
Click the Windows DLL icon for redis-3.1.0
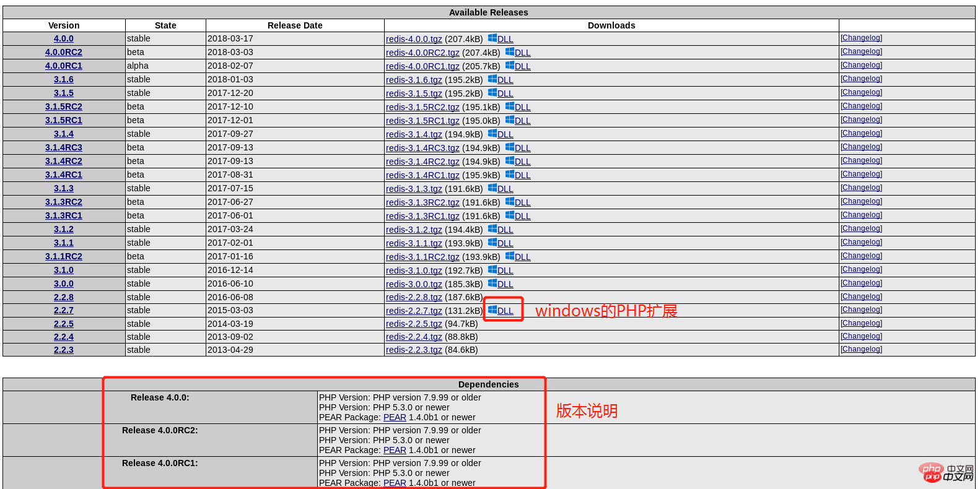[x=492, y=270]
